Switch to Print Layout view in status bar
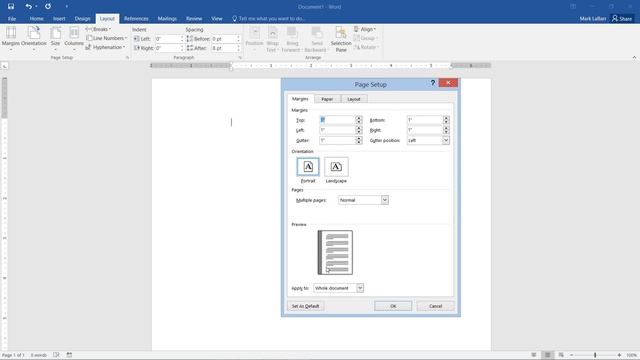 pos(547,355)
